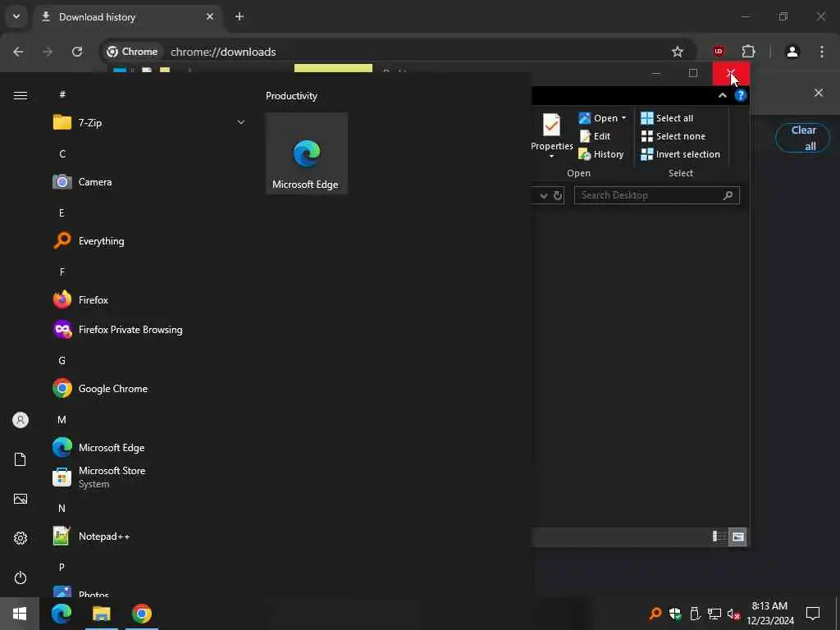Go back in Chrome
Image resolution: width=840 pixels, height=630 pixels.
pyautogui.click(x=18, y=52)
